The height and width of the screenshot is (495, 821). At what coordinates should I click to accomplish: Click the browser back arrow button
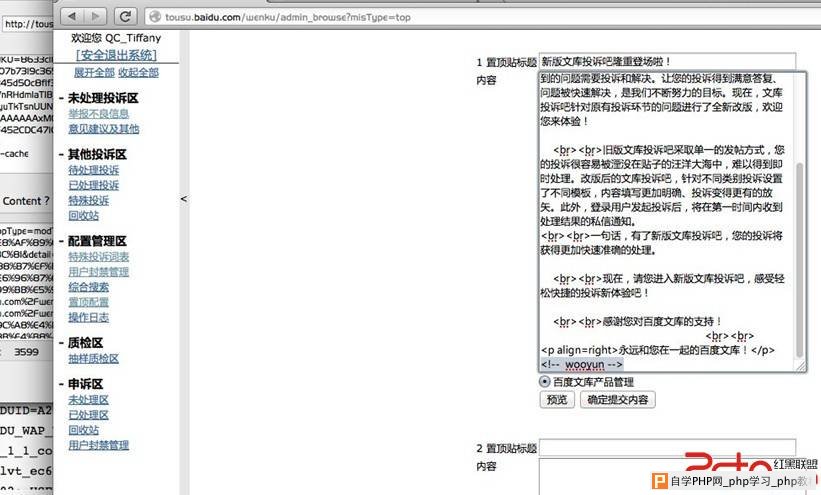point(72,17)
